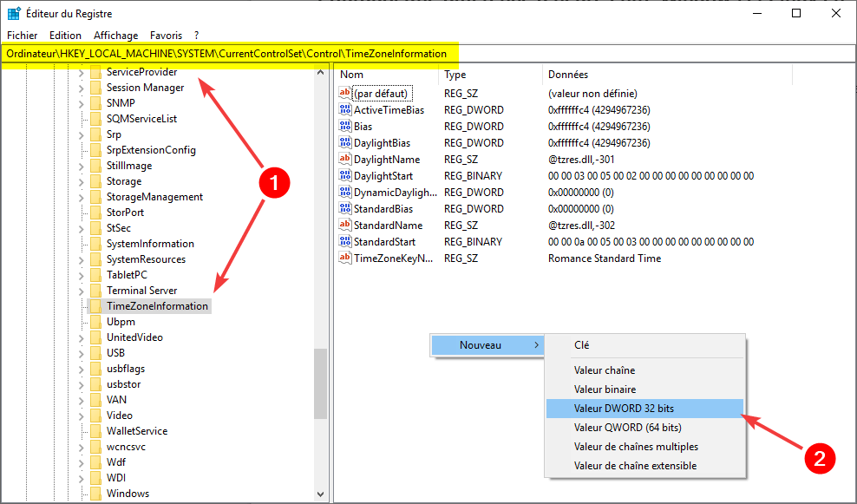Open the Fichier menu
The width and height of the screenshot is (857, 504).
point(23,35)
